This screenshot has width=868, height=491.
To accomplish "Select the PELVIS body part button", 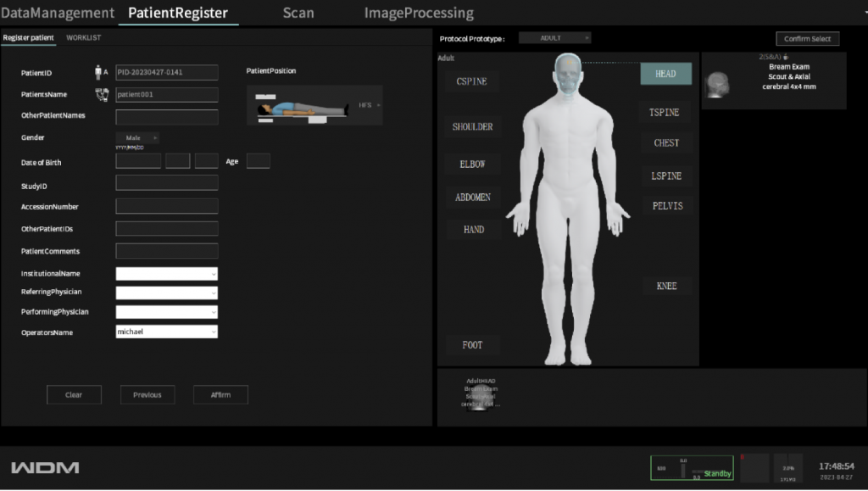I will pyautogui.click(x=668, y=206).
